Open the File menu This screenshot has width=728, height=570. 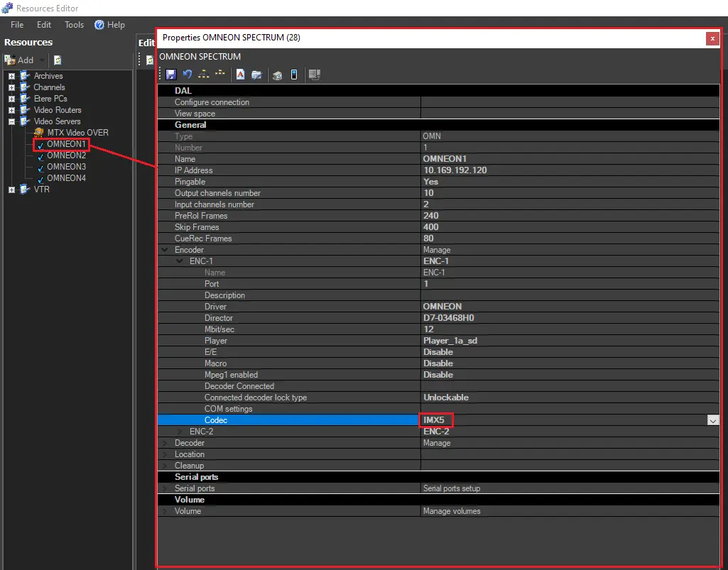coord(17,25)
